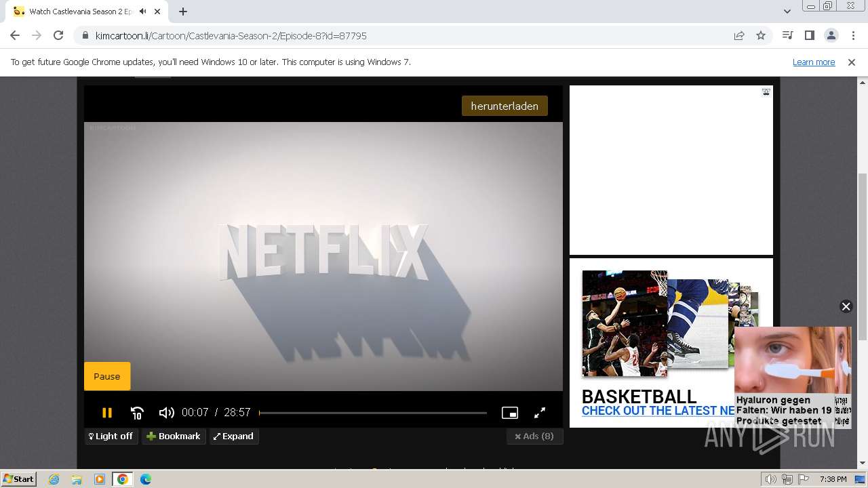The image size is (868, 488).
Task: Bookmark page with star icon
Action: (761, 35)
